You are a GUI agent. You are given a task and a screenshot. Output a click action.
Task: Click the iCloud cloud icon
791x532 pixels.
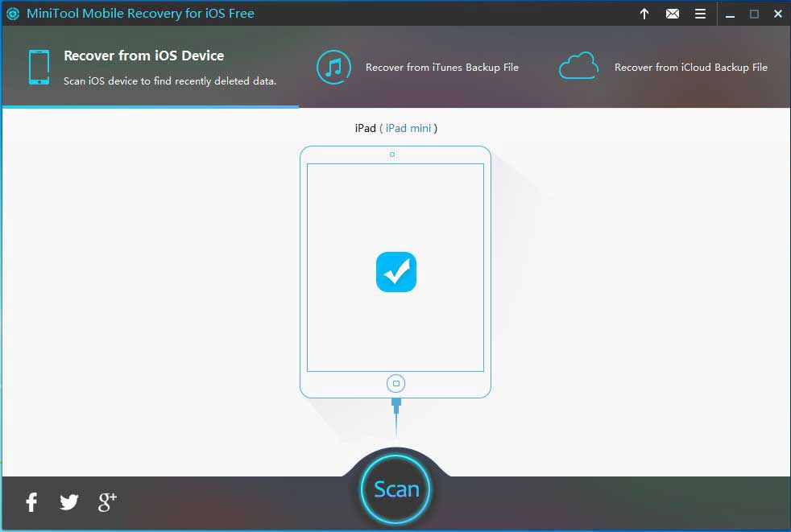(578, 66)
